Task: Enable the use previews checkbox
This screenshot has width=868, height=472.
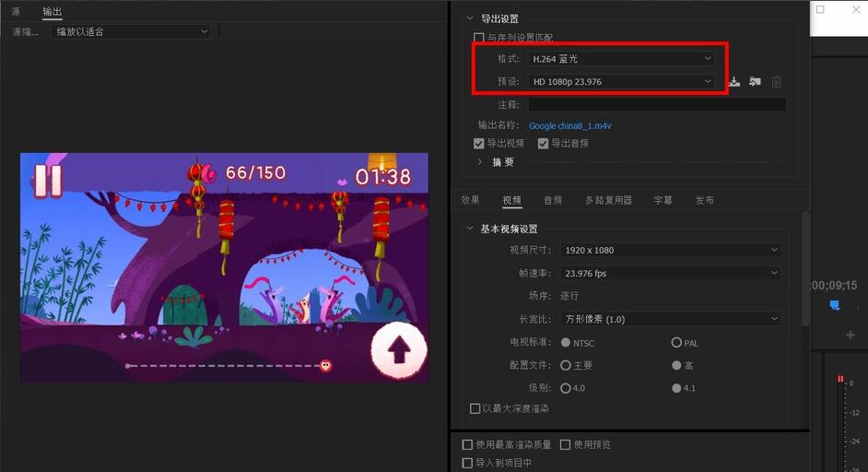Action: click(x=565, y=445)
